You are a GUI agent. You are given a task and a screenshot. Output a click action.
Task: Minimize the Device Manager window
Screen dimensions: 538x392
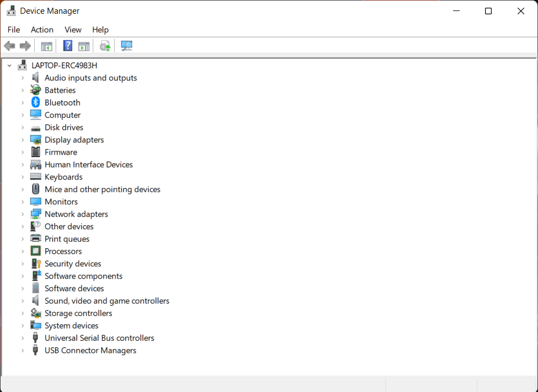[456, 11]
